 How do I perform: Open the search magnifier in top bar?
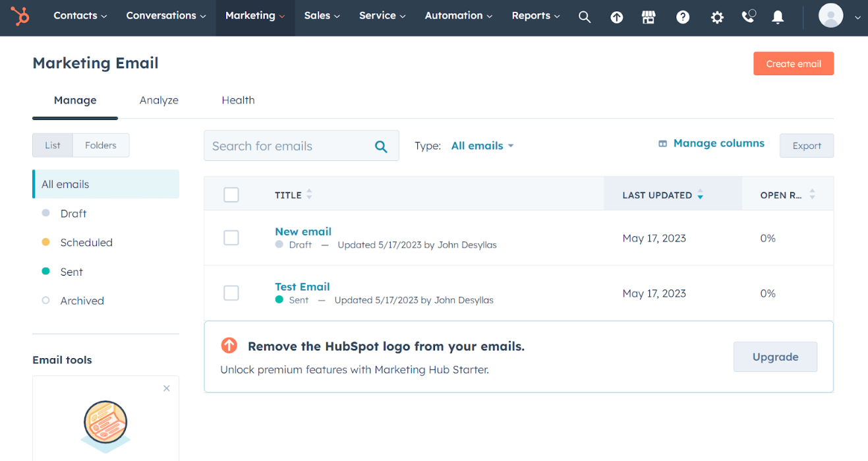coord(584,17)
